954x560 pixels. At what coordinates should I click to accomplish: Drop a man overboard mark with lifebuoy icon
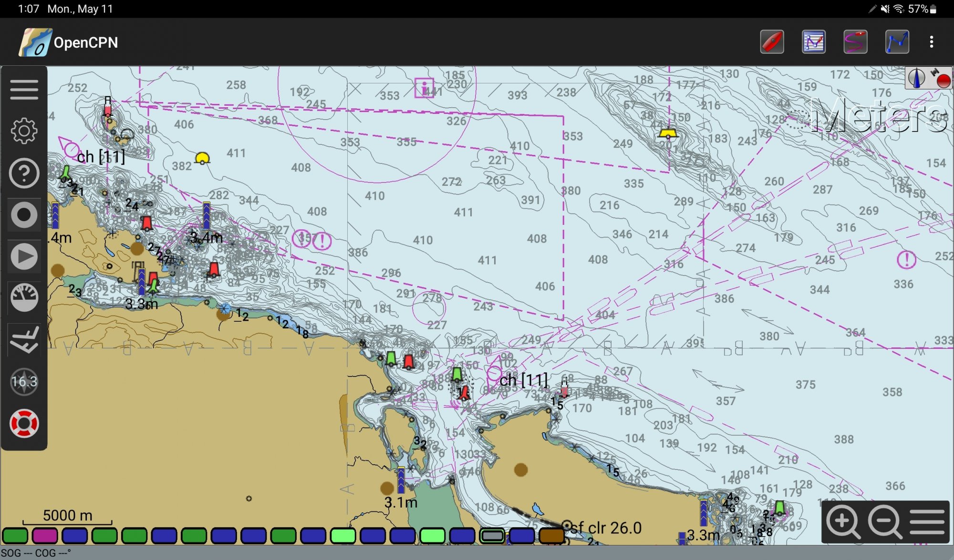pos(24,423)
